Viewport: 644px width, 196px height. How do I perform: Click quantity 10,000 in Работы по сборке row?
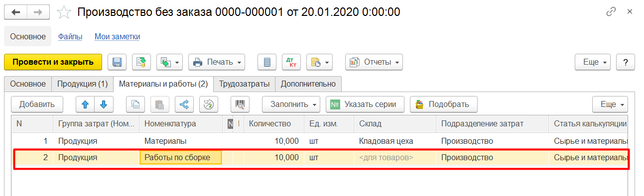(x=274, y=158)
